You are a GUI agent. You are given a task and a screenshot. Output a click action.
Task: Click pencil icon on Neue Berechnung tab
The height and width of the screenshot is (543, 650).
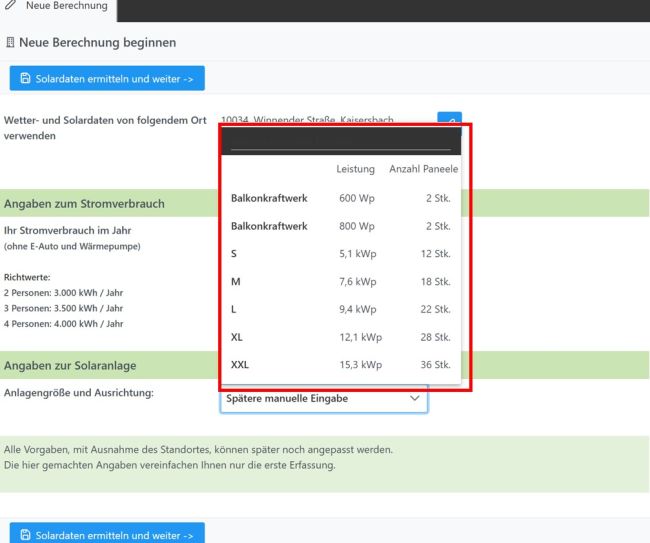[x=11, y=6]
